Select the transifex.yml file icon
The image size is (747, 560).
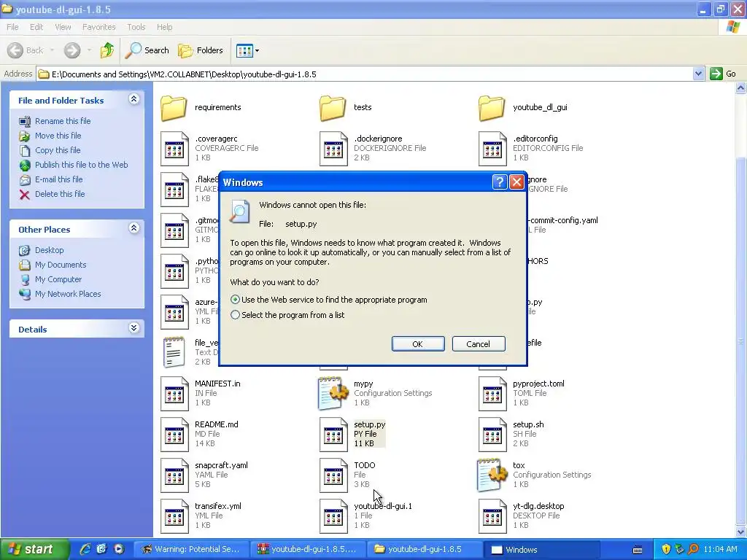(174, 516)
